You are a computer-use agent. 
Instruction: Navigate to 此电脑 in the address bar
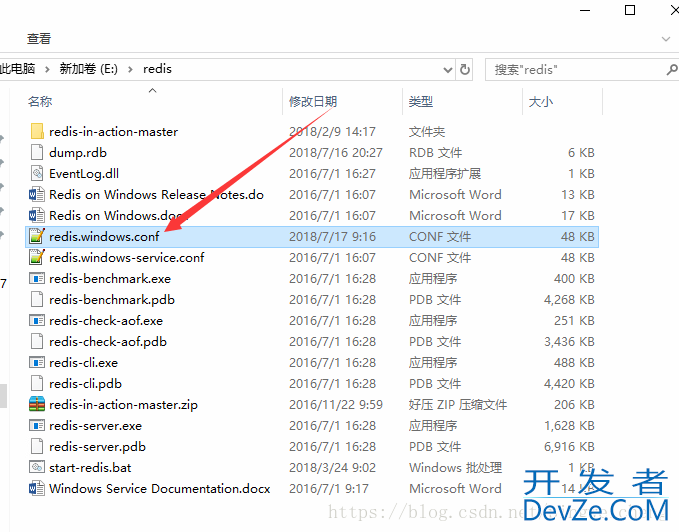click(17, 69)
